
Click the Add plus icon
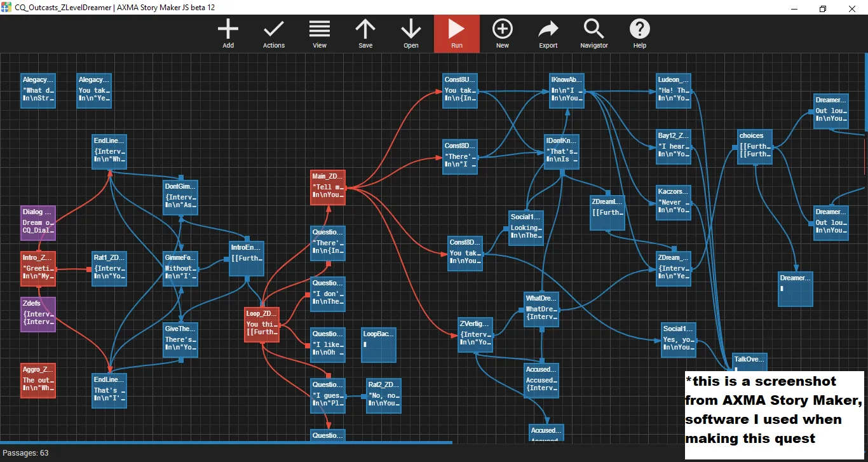pos(228,34)
